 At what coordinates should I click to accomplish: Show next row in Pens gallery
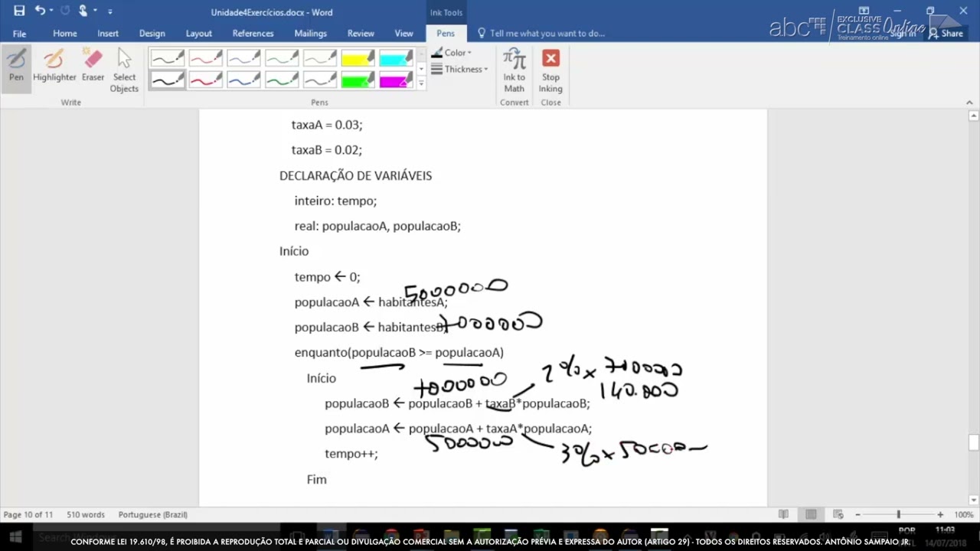pyautogui.click(x=421, y=70)
